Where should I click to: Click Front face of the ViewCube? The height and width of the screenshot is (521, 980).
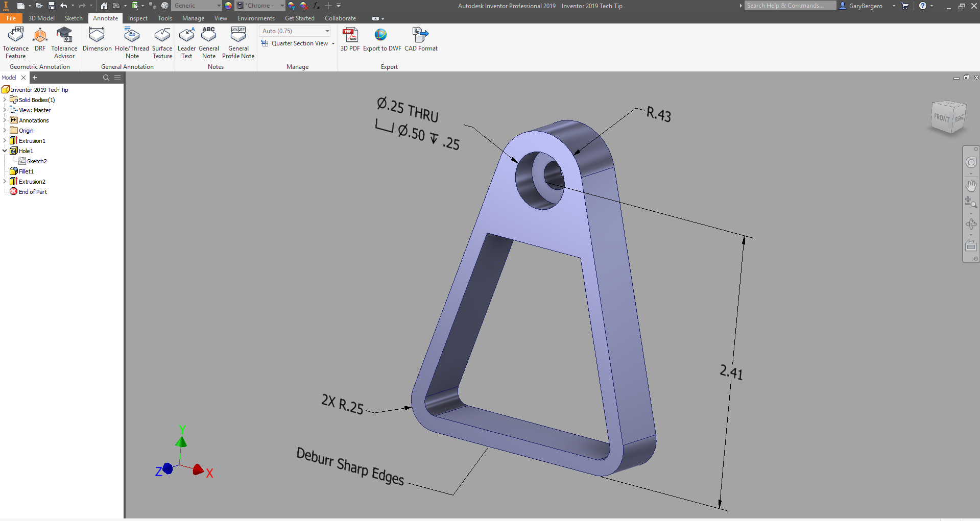(941, 117)
